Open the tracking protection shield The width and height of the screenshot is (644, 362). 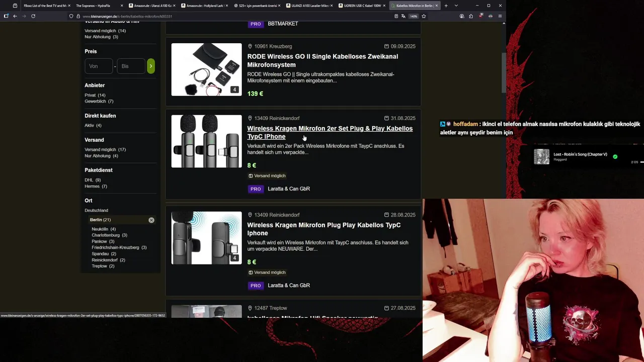(x=71, y=16)
